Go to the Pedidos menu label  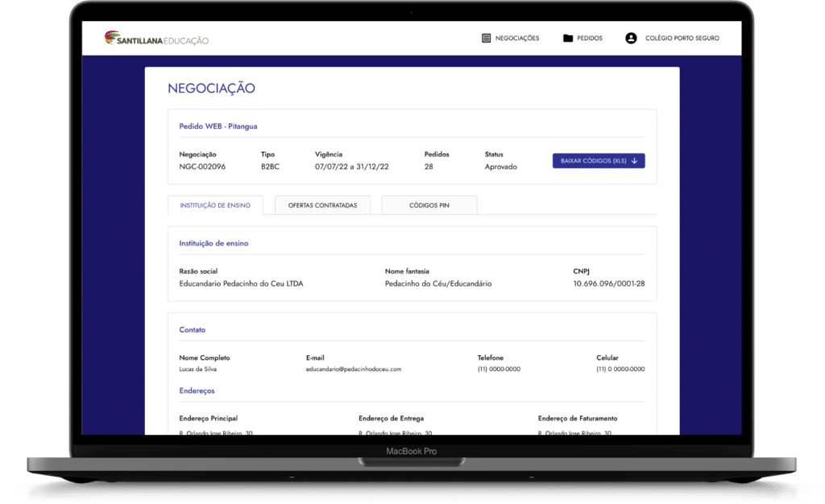(589, 38)
